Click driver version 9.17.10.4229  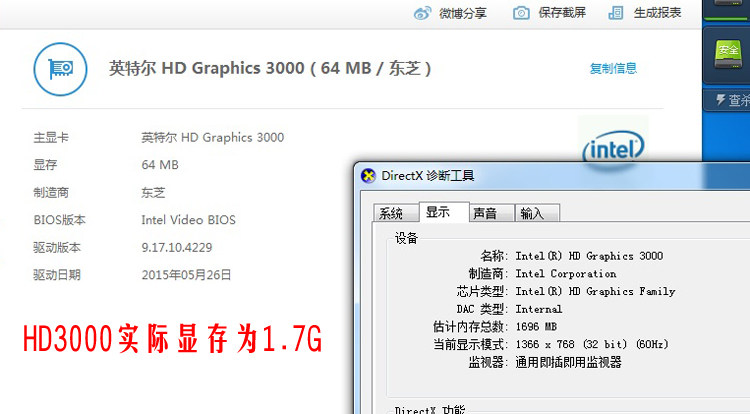(176, 248)
